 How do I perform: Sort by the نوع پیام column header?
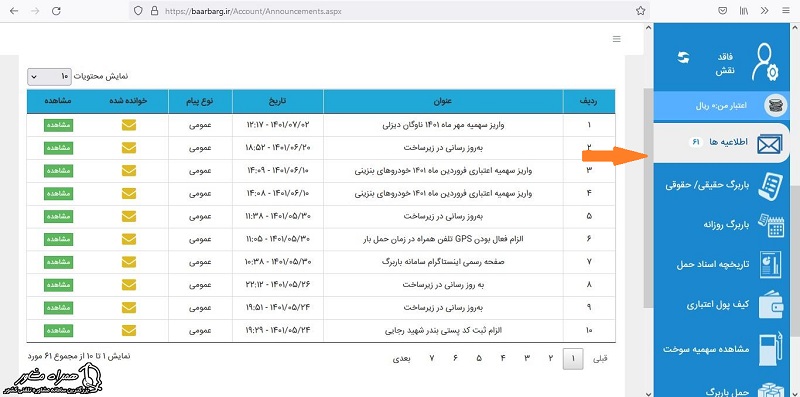click(x=200, y=101)
